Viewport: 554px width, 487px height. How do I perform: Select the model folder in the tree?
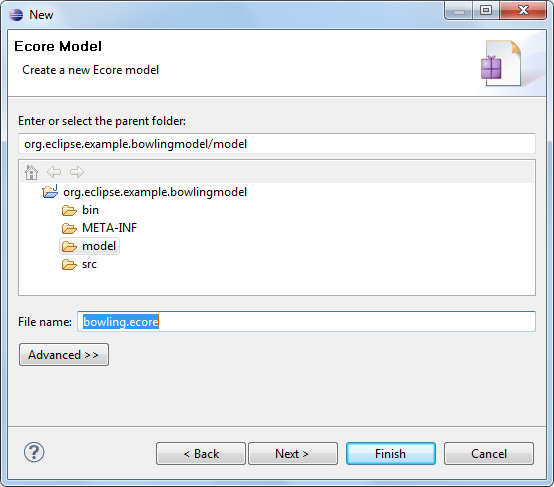point(89,246)
